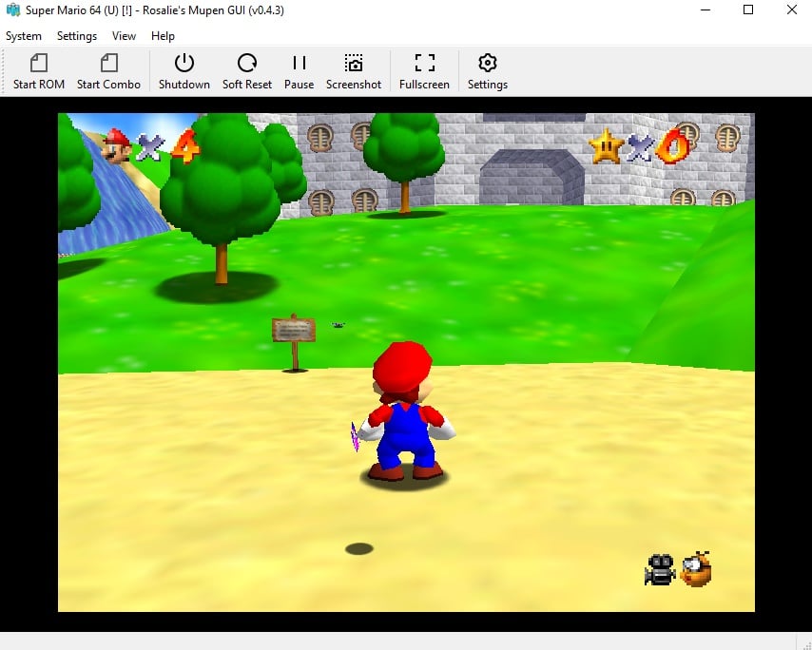Click the window title text 'Super Mario 64 (U) [!]'
Viewport: 812px width, 650px height.
tap(79, 10)
